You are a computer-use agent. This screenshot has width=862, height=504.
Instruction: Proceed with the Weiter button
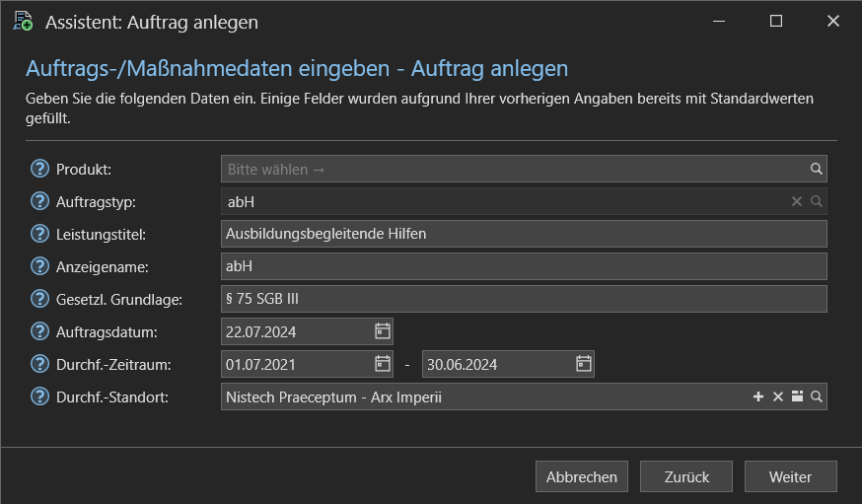791,476
